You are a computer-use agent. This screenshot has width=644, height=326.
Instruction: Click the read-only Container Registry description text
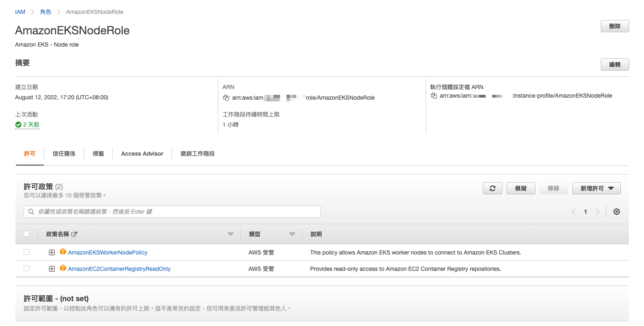(405, 269)
